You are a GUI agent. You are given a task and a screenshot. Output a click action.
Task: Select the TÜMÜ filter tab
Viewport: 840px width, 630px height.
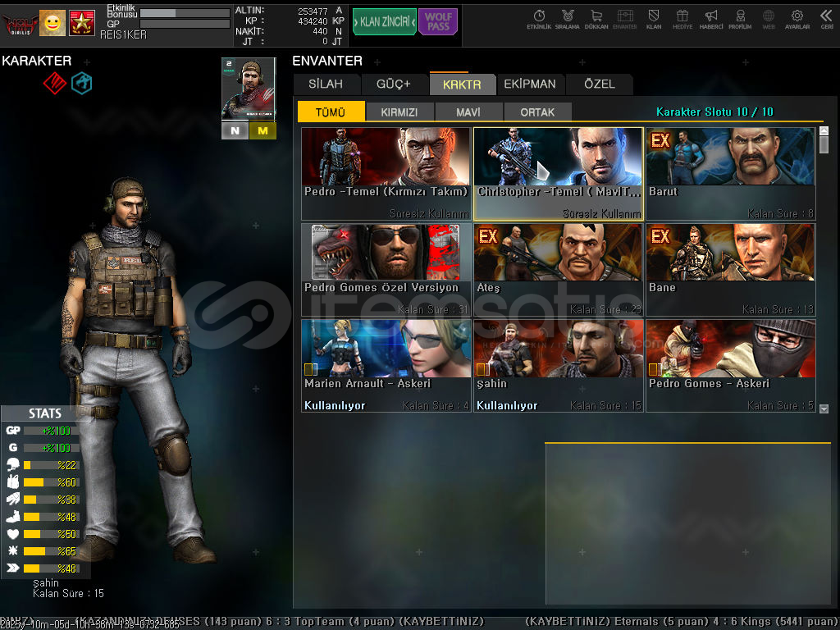(x=331, y=112)
